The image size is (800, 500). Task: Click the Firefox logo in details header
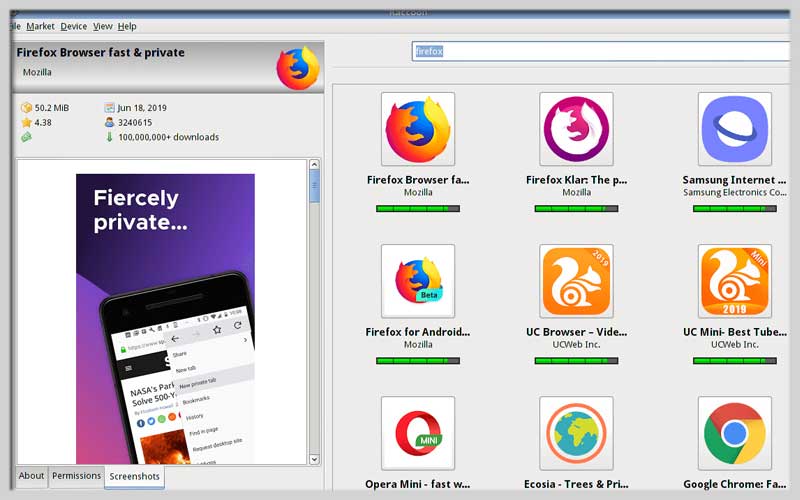298,68
